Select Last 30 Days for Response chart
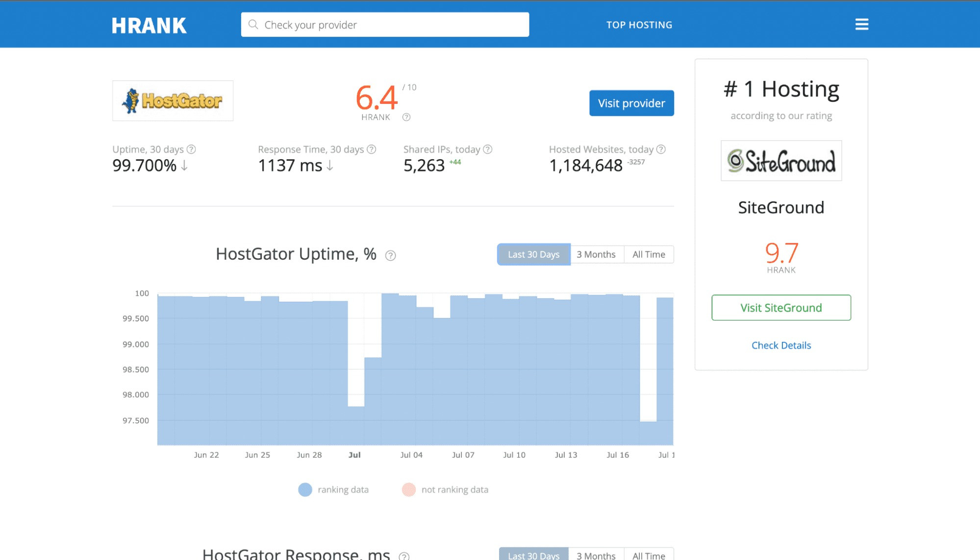 [x=533, y=555]
